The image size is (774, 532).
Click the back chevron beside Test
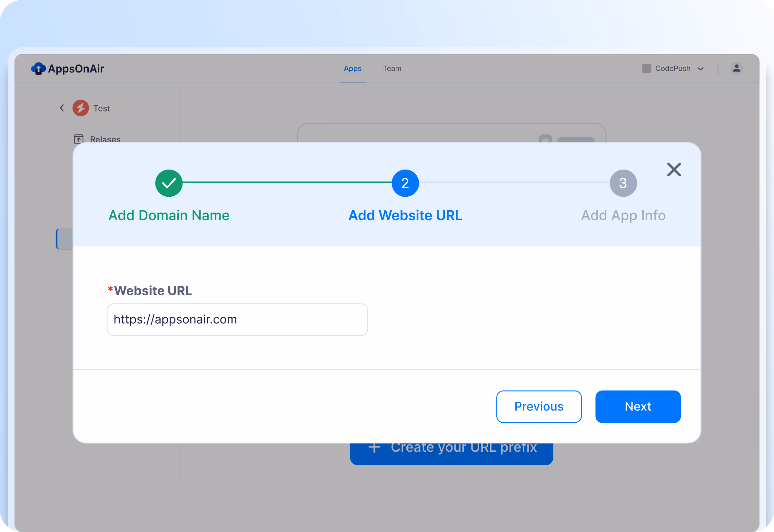tap(62, 108)
